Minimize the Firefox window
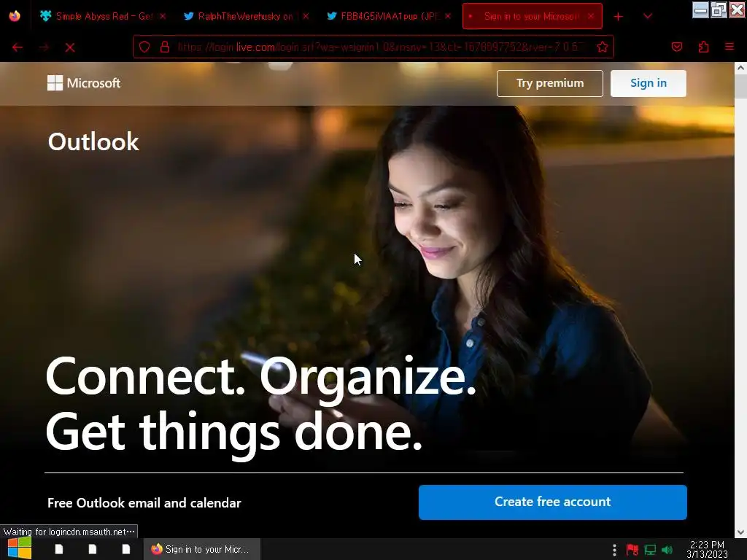747x560 pixels. [700, 10]
